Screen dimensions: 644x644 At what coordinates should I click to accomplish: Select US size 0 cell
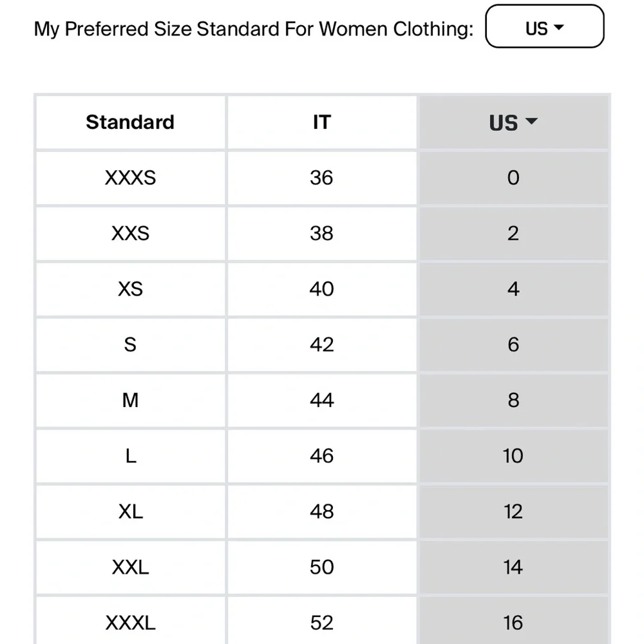(x=513, y=178)
